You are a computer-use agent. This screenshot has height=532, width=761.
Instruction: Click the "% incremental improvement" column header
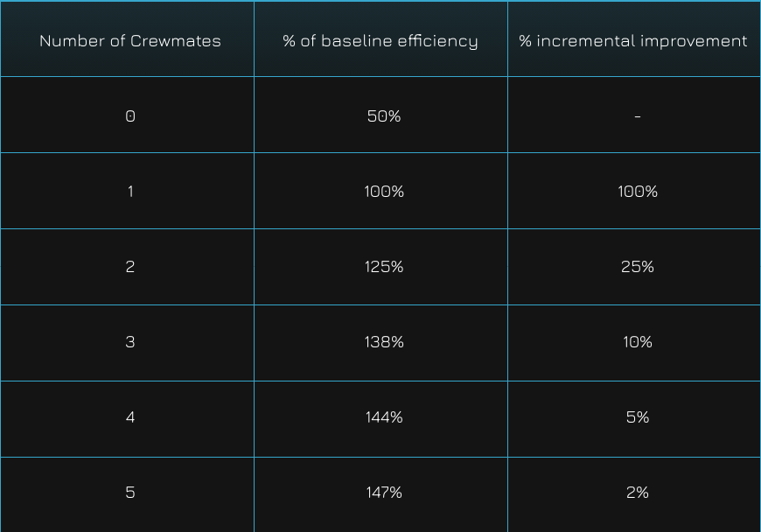pyautogui.click(x=633, y=41)
